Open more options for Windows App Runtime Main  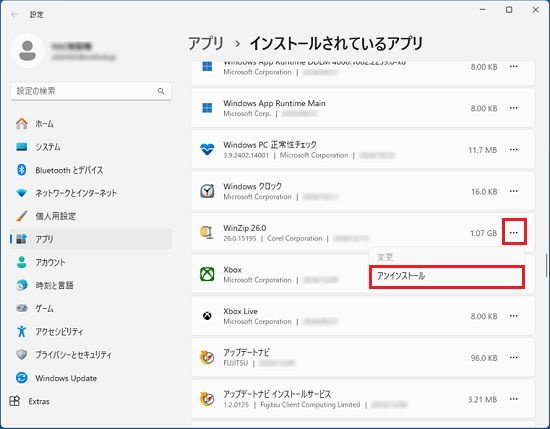coord(514,108)
